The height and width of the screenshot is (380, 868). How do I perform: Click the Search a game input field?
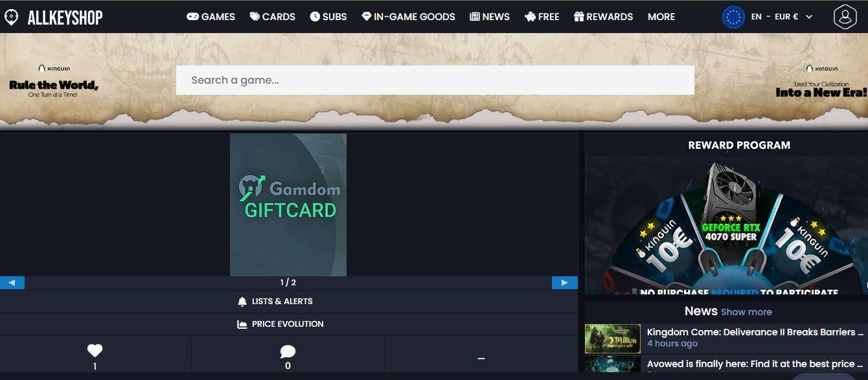pos(435,80)
